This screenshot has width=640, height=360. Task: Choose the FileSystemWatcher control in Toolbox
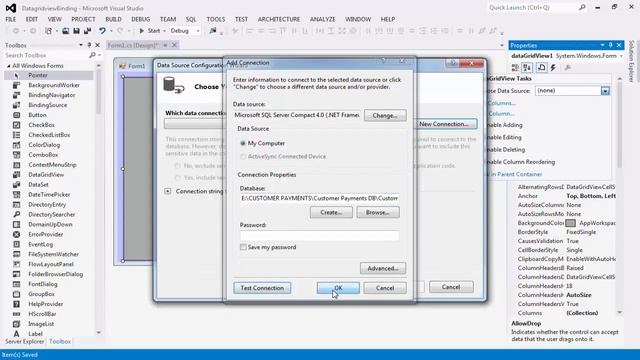[53, 254]
